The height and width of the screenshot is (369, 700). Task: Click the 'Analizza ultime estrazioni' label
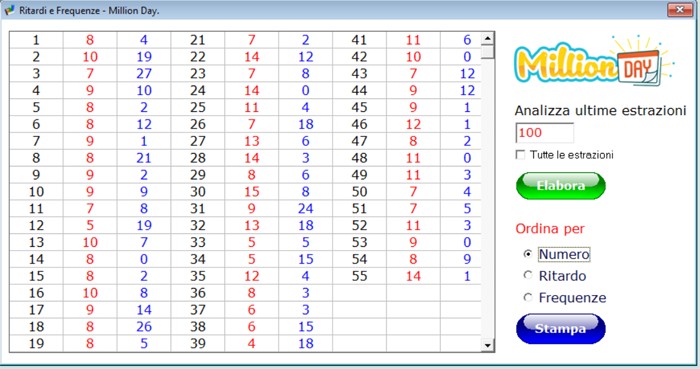pyautogui.click(x=600, y=111)
